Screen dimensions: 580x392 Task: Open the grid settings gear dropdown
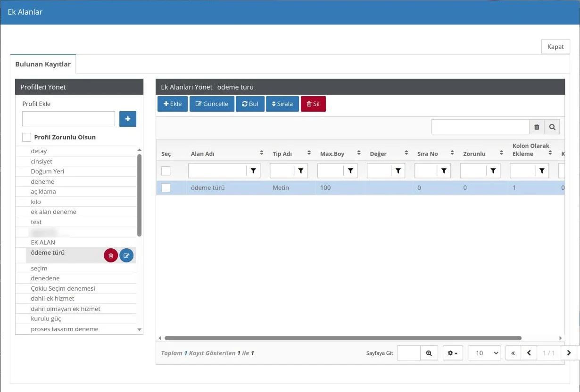(x=453, y=353)
